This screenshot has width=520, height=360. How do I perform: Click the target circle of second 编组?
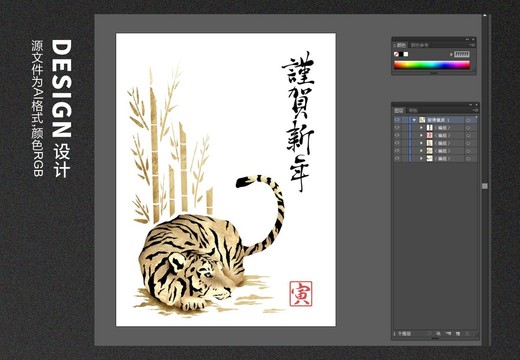[x=468, y=135]
